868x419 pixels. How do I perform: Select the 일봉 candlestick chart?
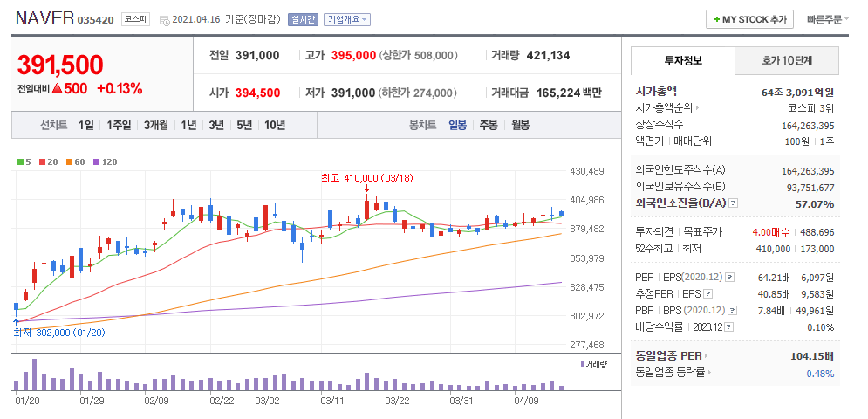point(457,125)
